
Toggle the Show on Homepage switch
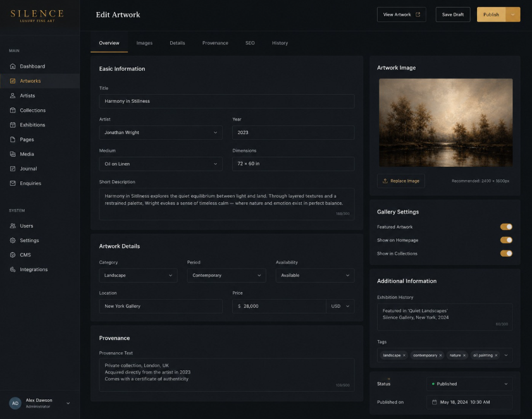[x=506, y=240]
